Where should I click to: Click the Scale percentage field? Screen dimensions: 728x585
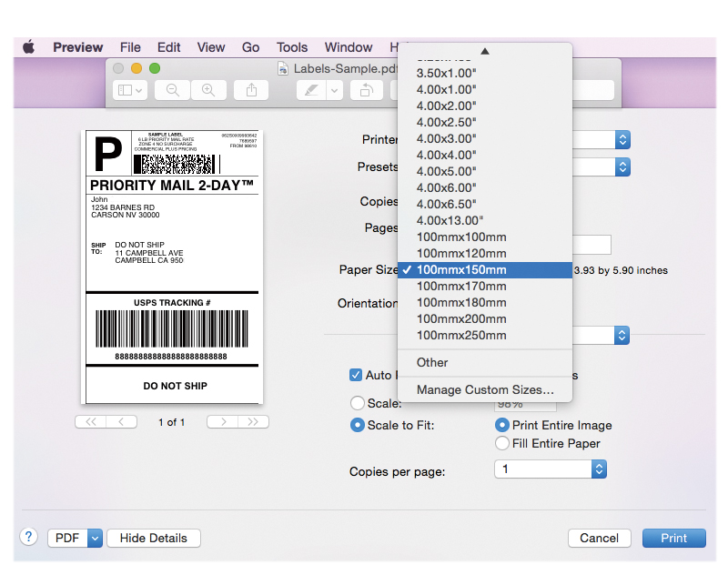pyautogui.click(x=525, y=406)
